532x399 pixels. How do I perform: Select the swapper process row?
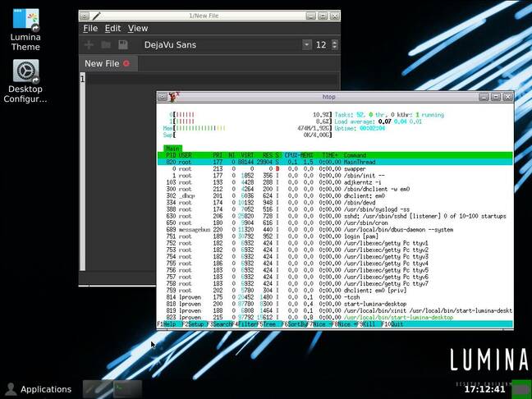335,169
